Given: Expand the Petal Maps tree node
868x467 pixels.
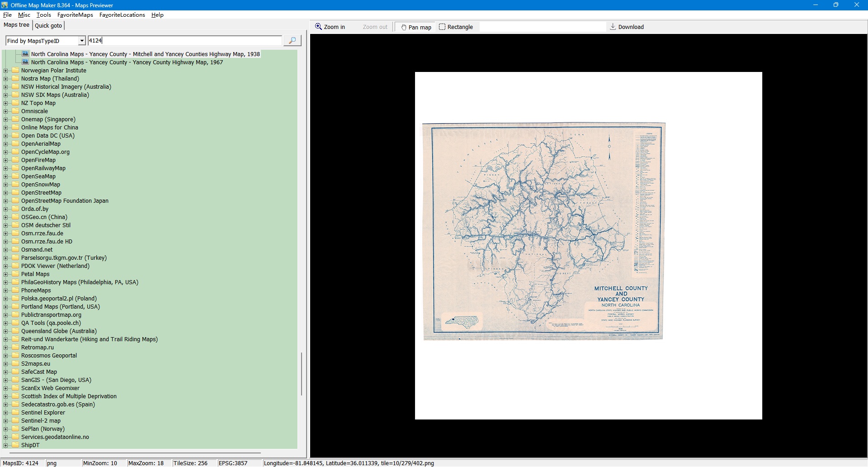Looking at the screenshot, I should click(x=6, y=274).
